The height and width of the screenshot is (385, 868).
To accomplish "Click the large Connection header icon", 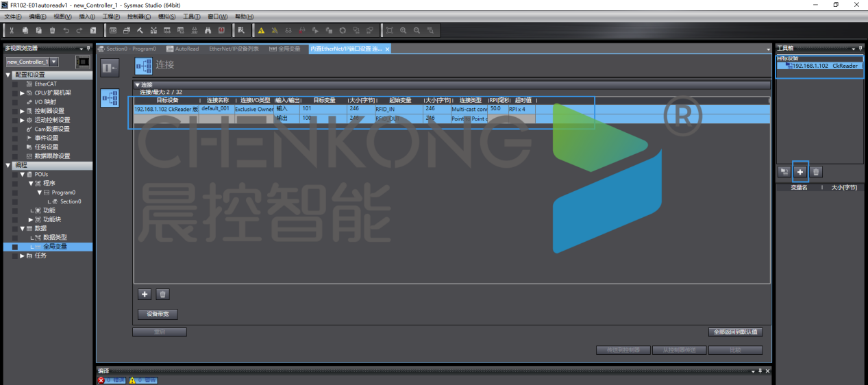I will point(143,65).
